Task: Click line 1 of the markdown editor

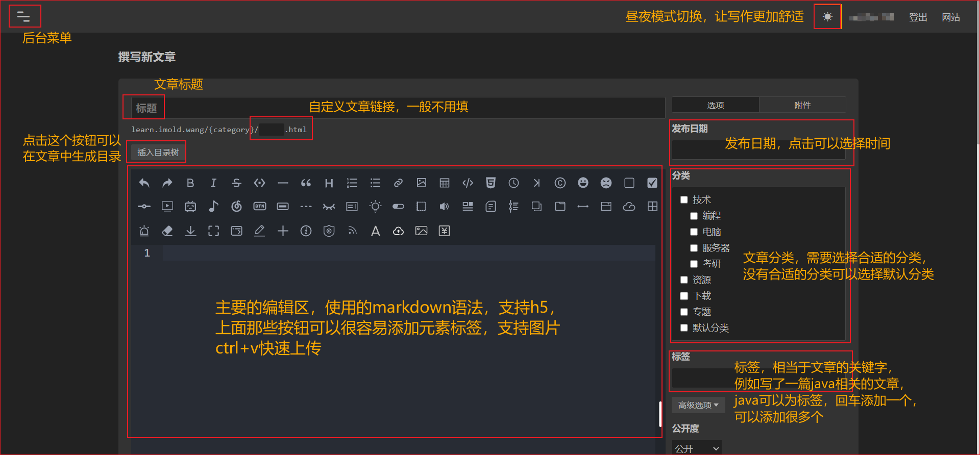Action: [408, 253]
